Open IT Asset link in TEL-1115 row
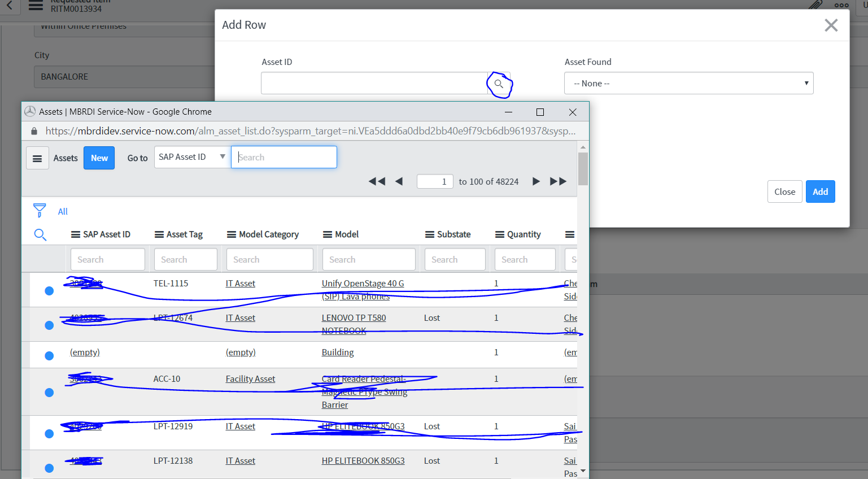 [x=241, y=284]
